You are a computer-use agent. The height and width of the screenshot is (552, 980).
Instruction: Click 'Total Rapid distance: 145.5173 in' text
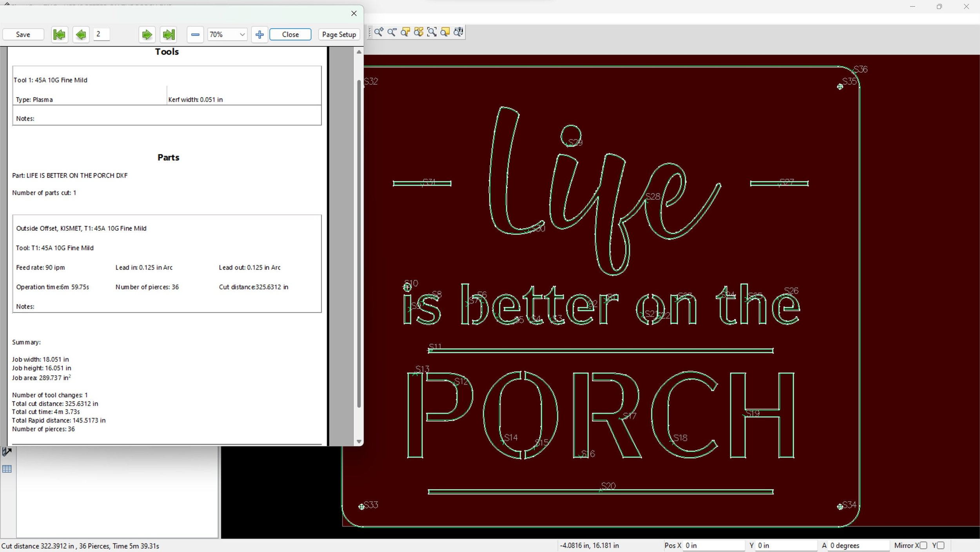59,421
